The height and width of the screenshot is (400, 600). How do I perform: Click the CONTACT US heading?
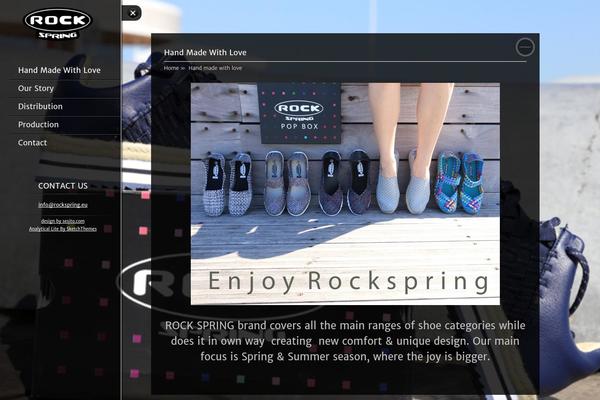[x=63, y=186]
